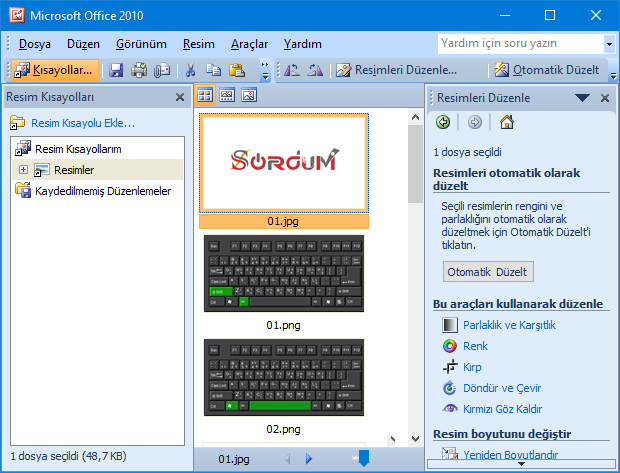Switch to filmstrip view
This screenshot has width=620, height=473.
point(227,95)
